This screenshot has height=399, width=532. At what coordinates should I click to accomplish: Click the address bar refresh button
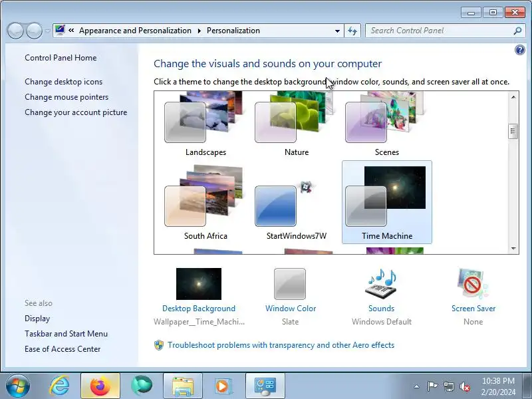pos(352,31)
